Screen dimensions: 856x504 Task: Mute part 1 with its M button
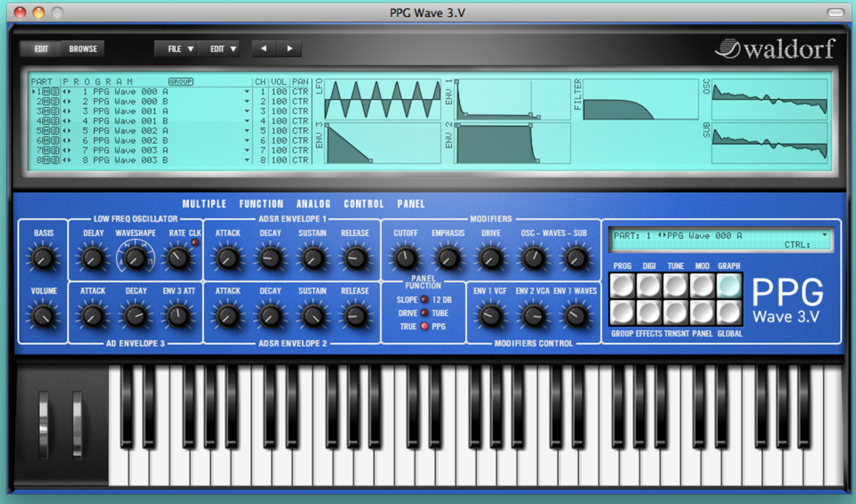click(x=46, y=92)
